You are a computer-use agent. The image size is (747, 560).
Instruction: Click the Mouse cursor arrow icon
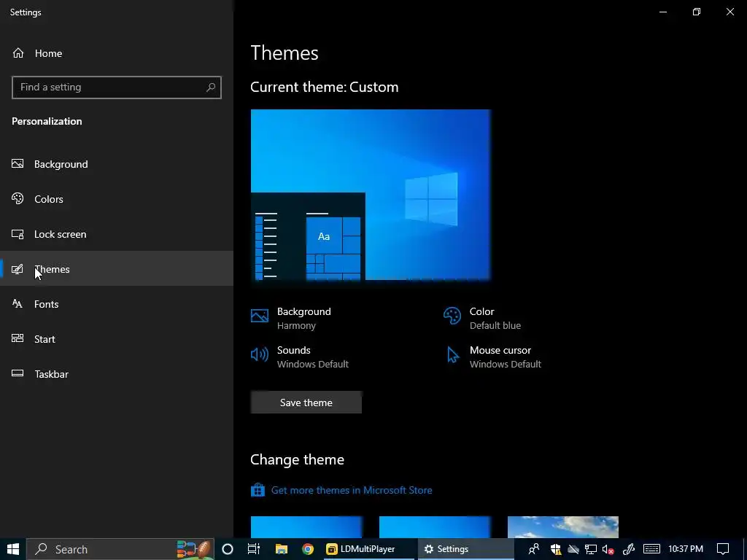pos(452,355)
